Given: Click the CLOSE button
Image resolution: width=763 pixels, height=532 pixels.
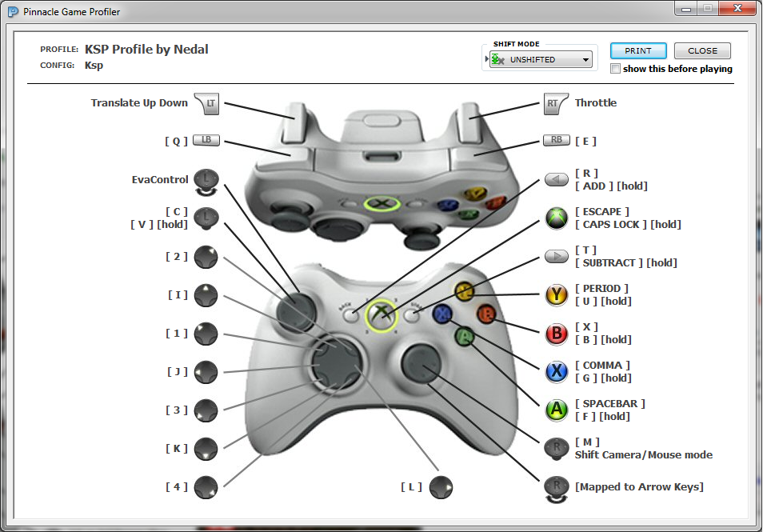Looking at the screenshot, I should [702, 50].
